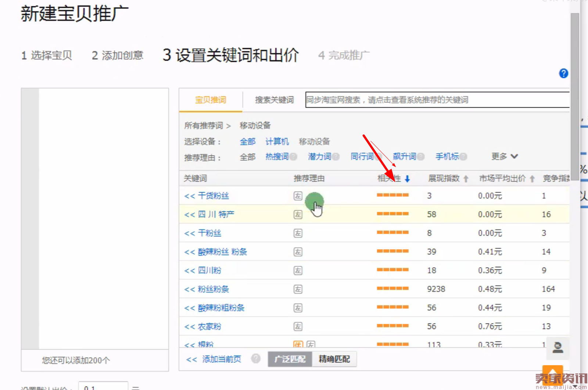Click the help icon next to 手机标
The height and width of the screenshot is (390, 588).
coord(463,157)
